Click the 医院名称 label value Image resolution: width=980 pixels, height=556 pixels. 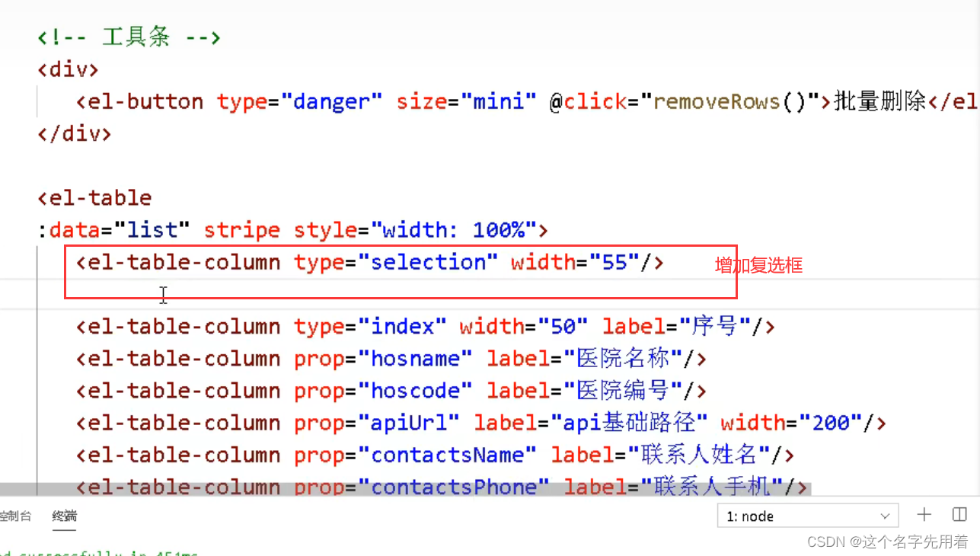click(622, 358)
